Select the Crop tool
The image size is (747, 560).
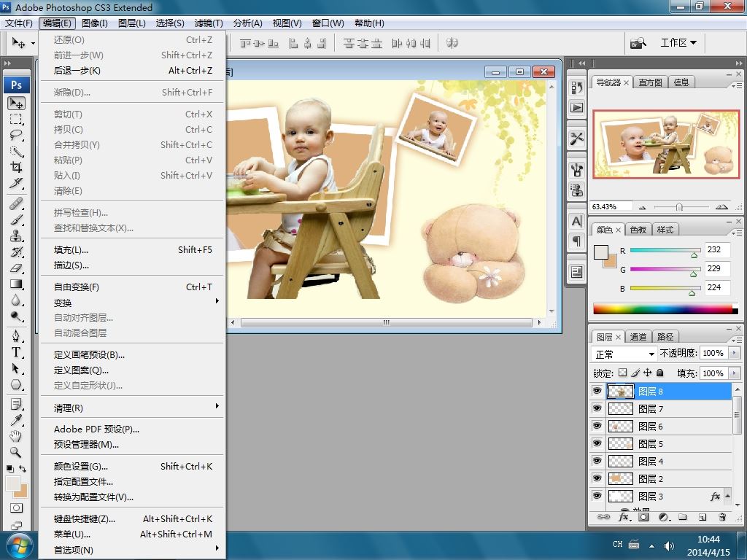coord(16,167)
